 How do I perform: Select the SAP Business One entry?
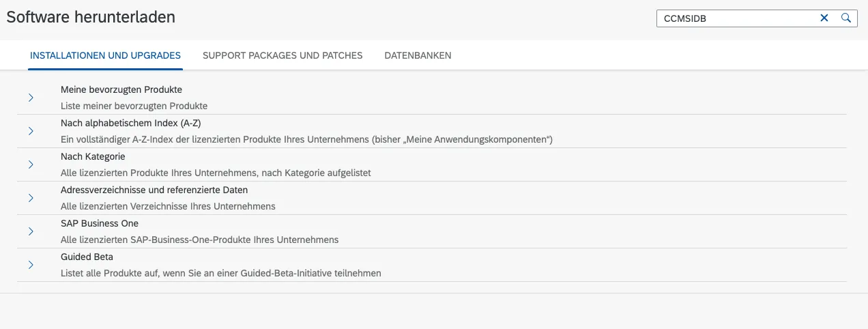(100, 223)
